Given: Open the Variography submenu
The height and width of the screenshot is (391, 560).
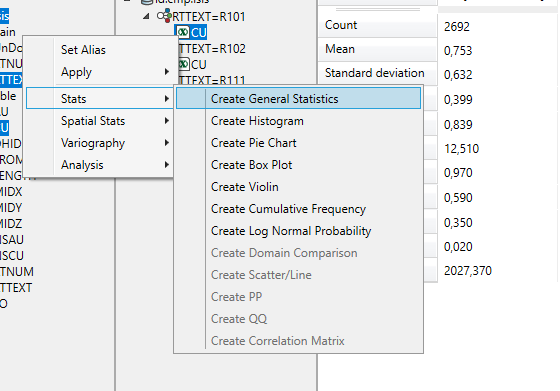Looking at the screenshot, I should click(x=100, y=143).
